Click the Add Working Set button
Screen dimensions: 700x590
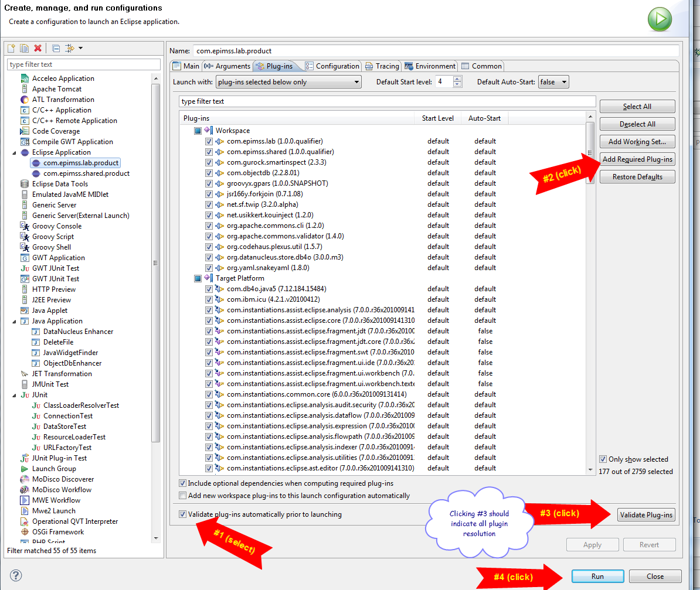tap(637, 142)
